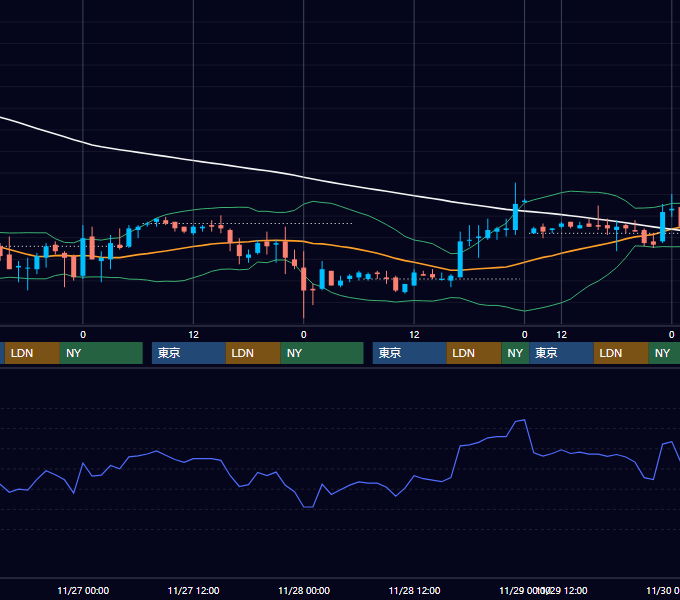Click the 東京 session block for 11/28

click(409, 353)
